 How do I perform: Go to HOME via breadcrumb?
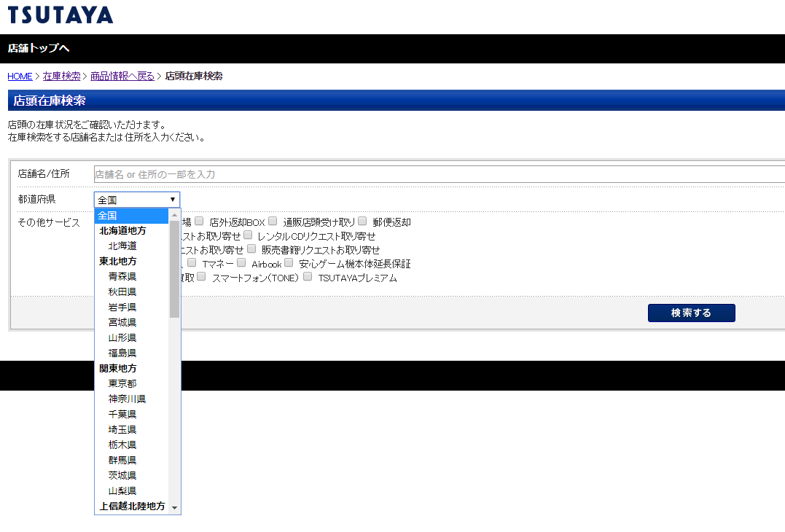[x=20, y=76]
